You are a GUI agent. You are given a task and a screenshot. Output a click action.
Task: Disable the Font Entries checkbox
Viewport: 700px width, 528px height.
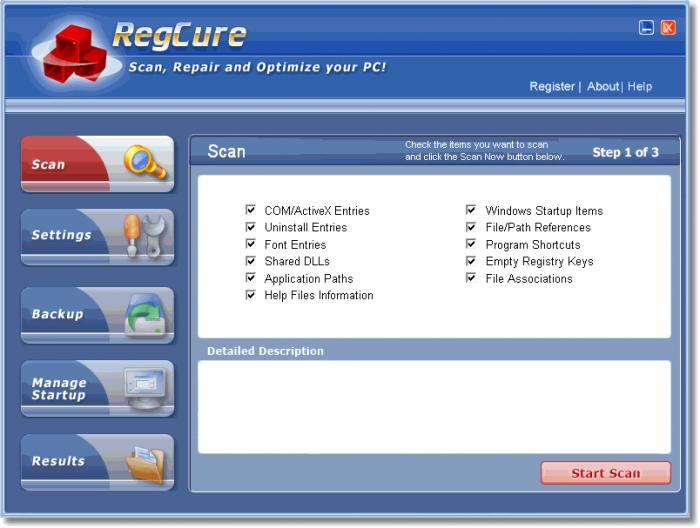250,244
